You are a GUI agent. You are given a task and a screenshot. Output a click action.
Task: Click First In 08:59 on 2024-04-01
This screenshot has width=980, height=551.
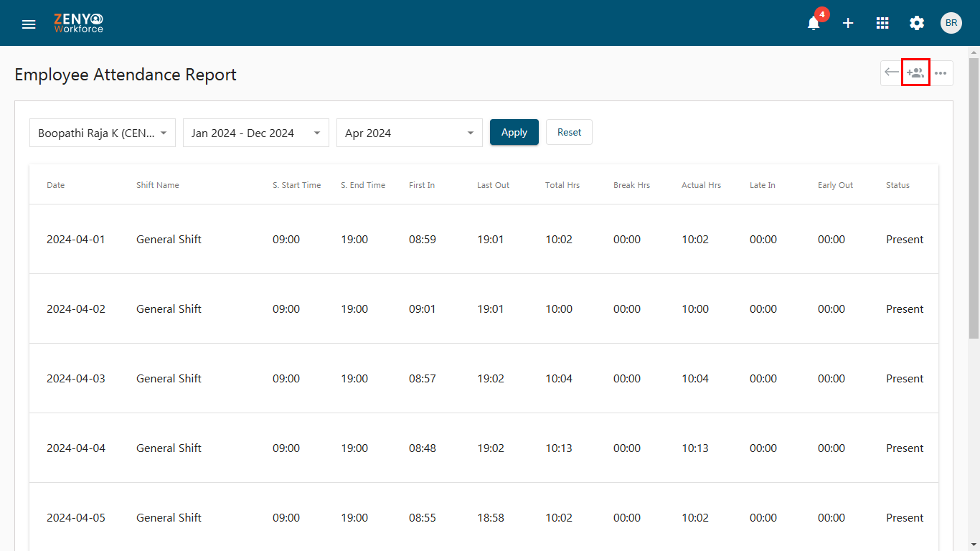coord(423,240)
